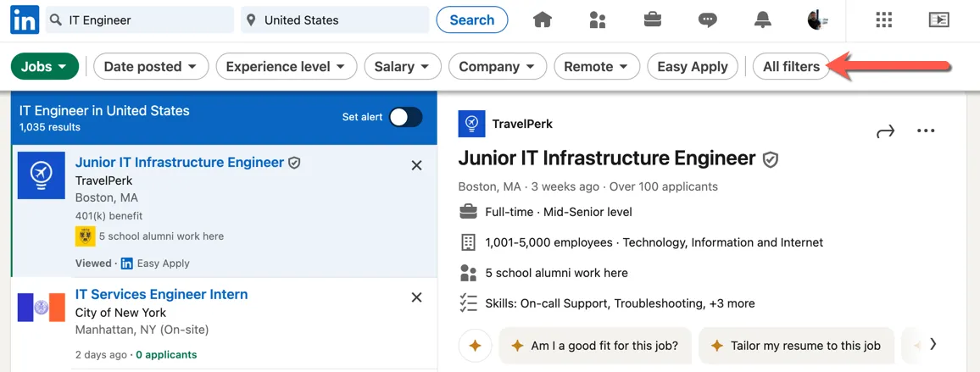Click 401(k) benefit text
Image resolution: width=980 pixels, height=372 pixels.
click(x=109, y=216)
